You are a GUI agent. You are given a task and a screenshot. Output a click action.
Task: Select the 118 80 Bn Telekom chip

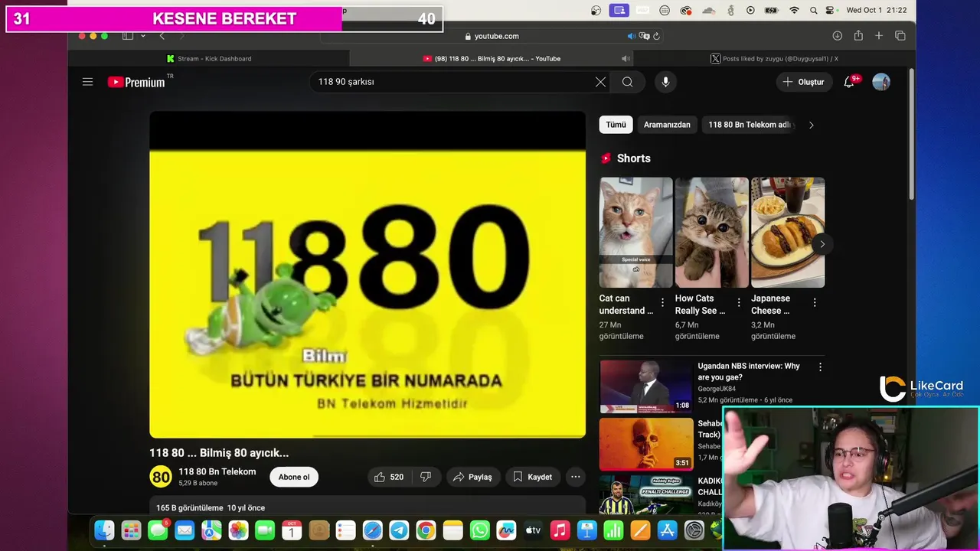click(x=750, y=125)
